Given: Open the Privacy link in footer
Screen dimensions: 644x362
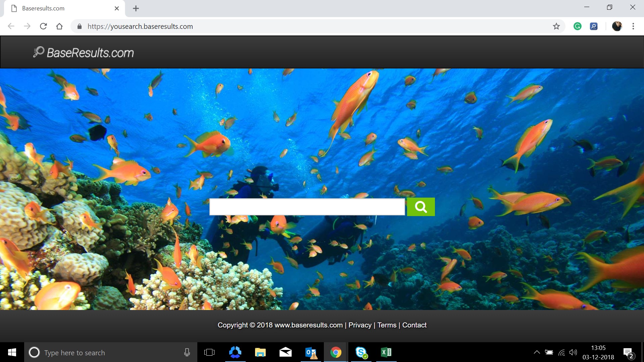Looking at the screenshot, I should [x=360, y=325].
